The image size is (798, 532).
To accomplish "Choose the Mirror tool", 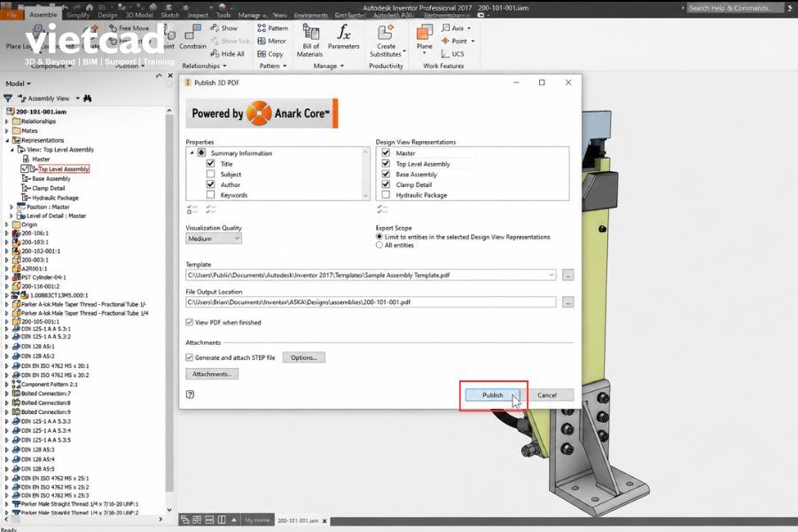I will pyautogui.click(x=272, y=41).
